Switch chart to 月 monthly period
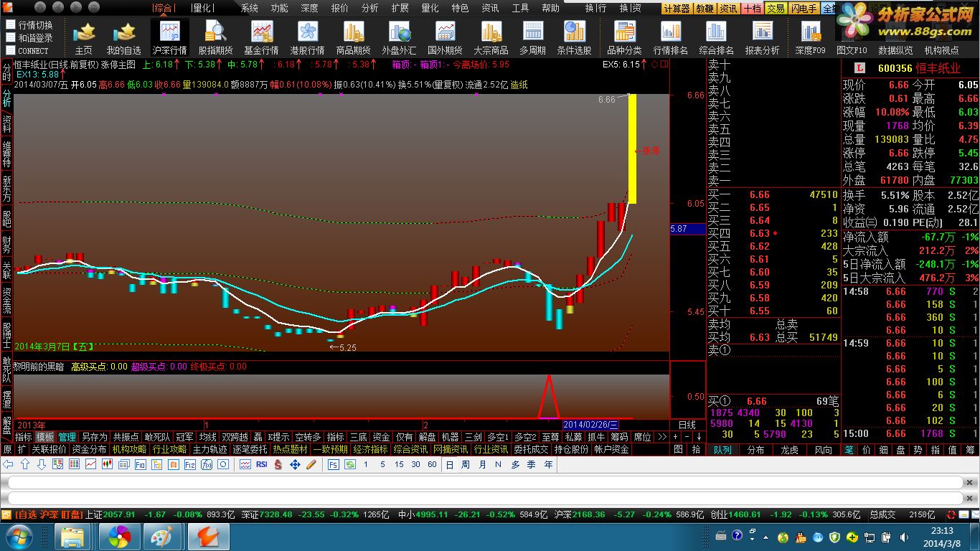Viewport: 980px width, 551px height. coord(482,465)
